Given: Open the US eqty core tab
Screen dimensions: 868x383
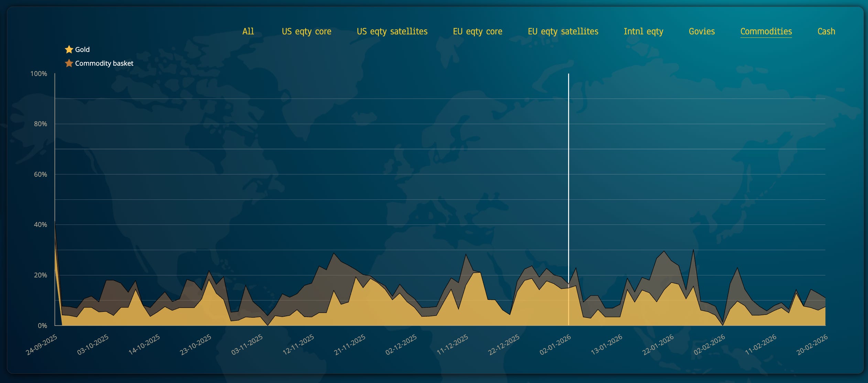Looking at the screenshot, I should point(306,31).
